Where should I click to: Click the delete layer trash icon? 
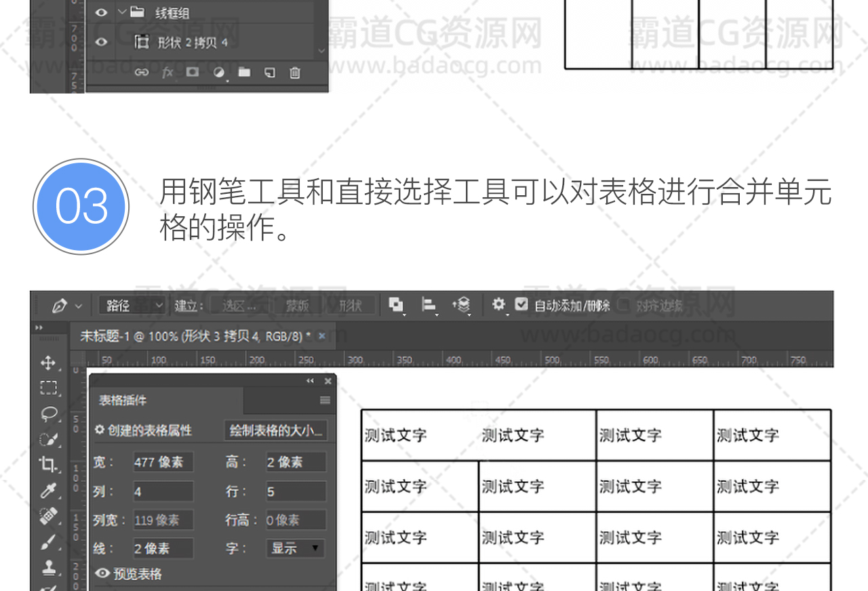pyautogui.click(x=295, y=73)
